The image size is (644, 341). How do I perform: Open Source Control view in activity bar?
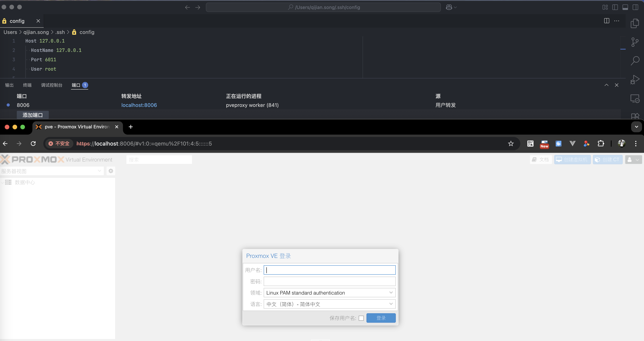pos(635,42)
